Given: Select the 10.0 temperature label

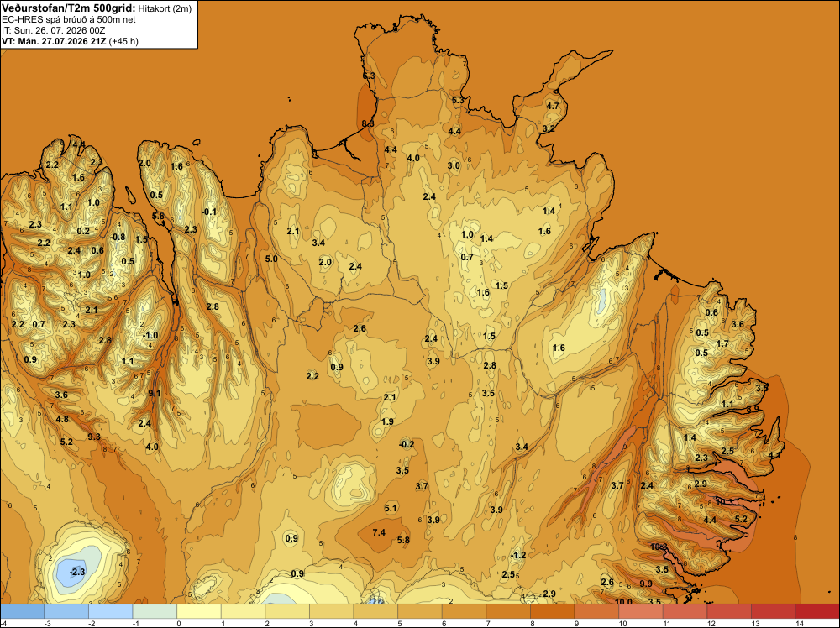Looking at the screenshot, I should pyautogui.click(x=623, y=602).
